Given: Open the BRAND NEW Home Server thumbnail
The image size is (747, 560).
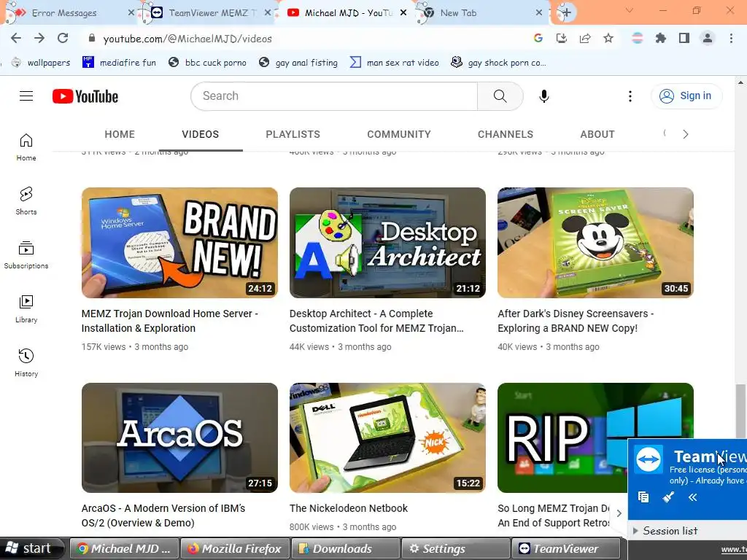Looking at the screenshot, I should tap(179, 243).
